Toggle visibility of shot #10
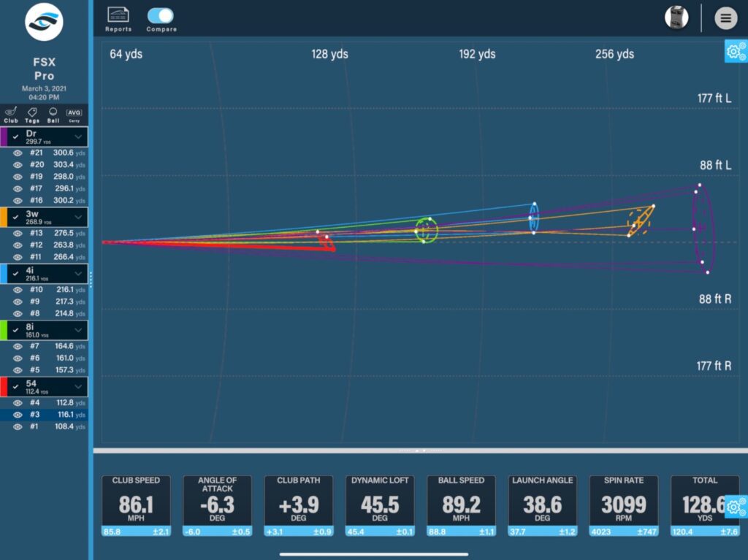The height and width of the screenshot is (560, 748). point(18,290)
